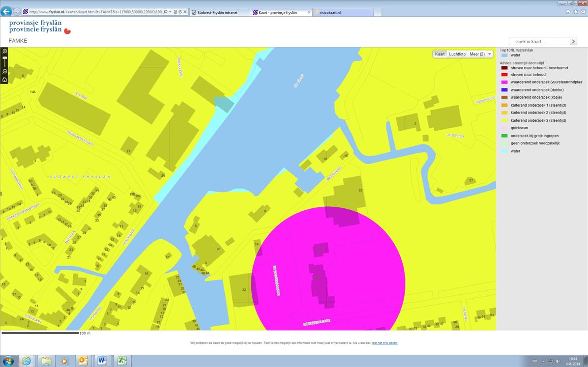Click the browser Forward arrow button
Viewport: 588px width, 367px height.
coord(17,12)
